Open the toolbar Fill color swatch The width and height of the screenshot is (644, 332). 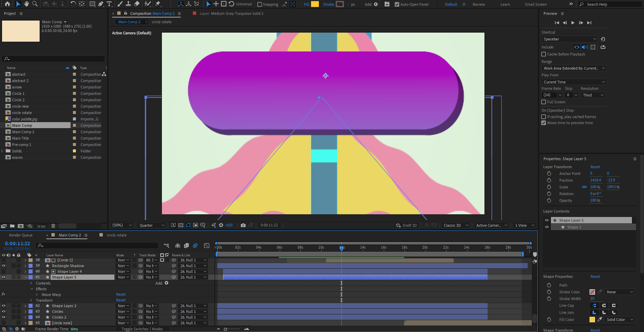[x=315, y=4]
